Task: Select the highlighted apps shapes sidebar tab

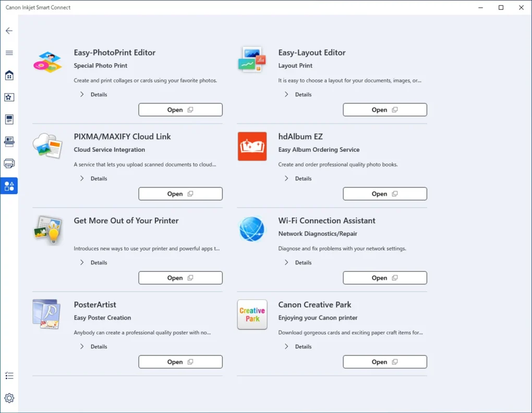Action: click(9, 186)
